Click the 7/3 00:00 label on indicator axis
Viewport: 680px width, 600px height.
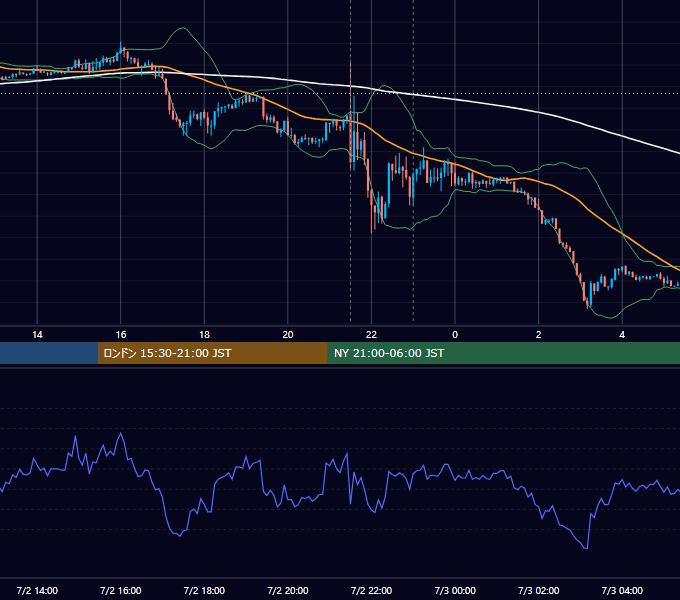tap(455, 590)
